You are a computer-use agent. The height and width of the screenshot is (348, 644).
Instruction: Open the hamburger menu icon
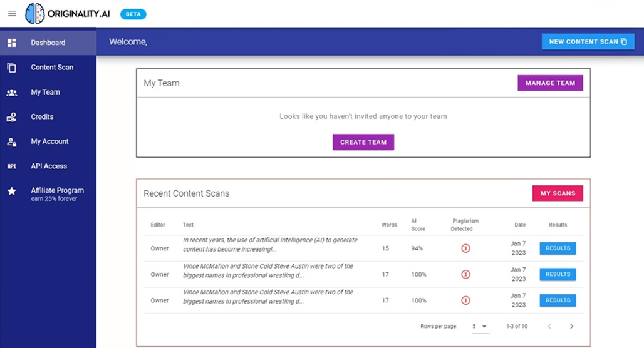click(12, 14)
